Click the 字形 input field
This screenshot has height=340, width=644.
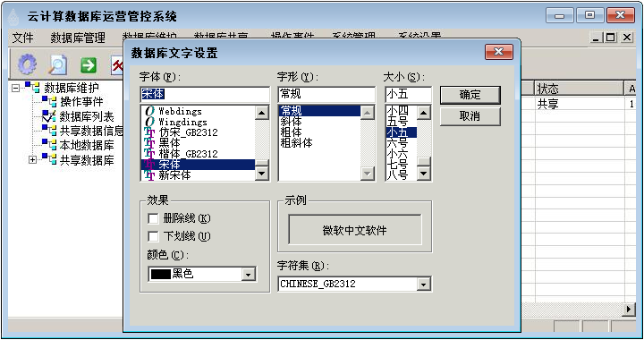(x=326, y=94)
